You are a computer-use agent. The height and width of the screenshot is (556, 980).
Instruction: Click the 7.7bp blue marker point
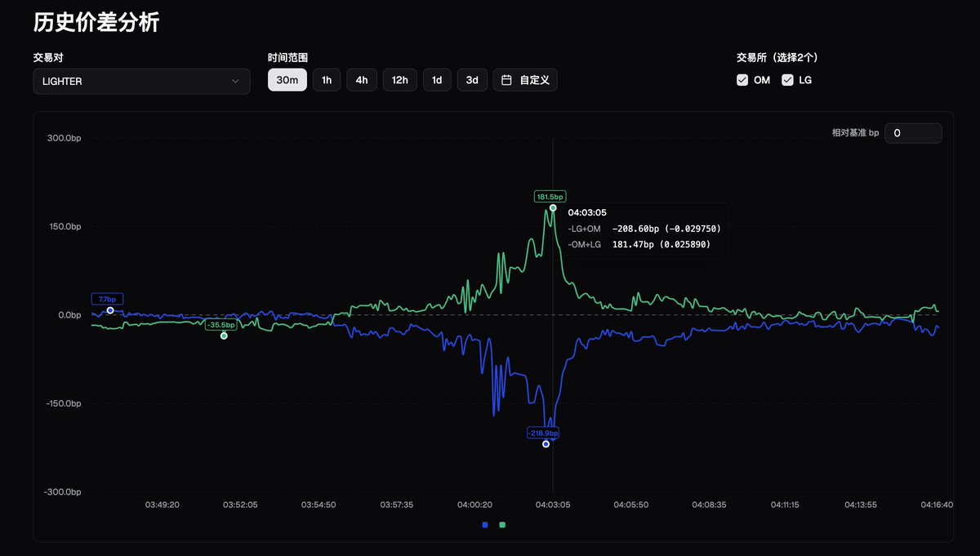tap(110, 310)
